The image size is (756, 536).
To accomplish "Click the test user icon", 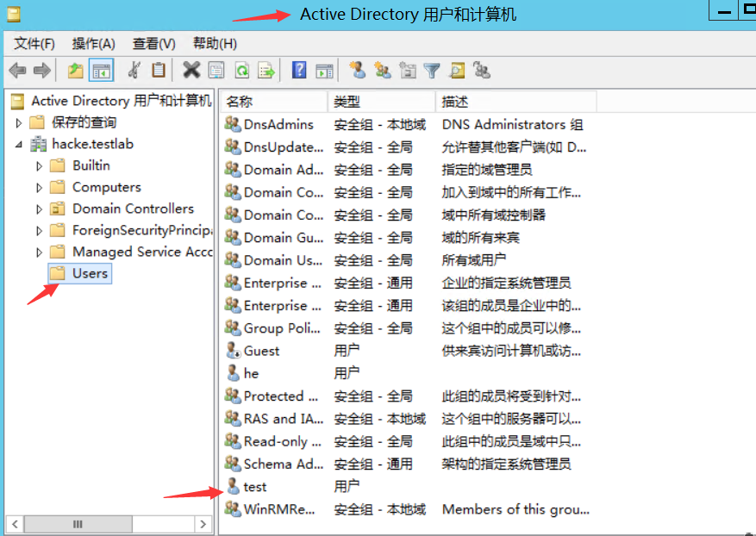I will [x=234, y=486].
